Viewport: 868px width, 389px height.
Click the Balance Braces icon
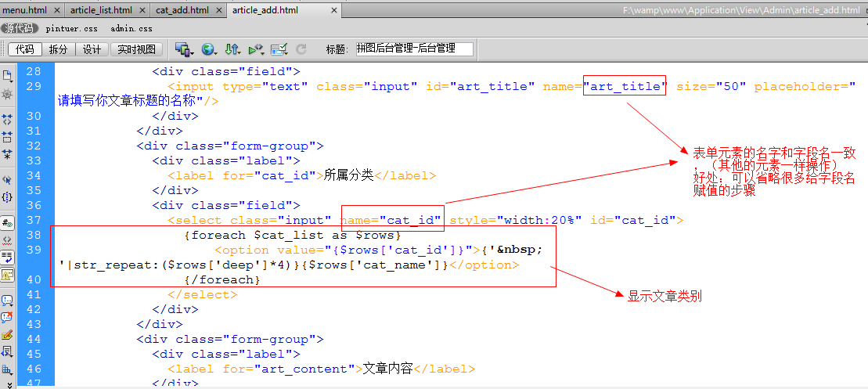(7, 197)
